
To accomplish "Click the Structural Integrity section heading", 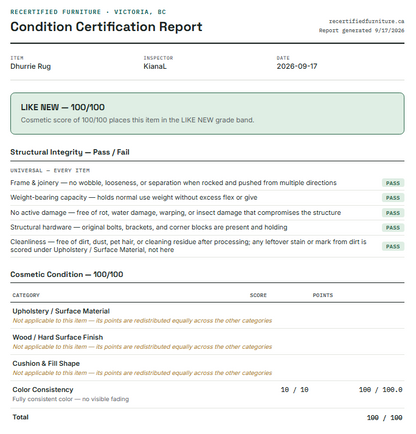I will [x=70, y=152].
